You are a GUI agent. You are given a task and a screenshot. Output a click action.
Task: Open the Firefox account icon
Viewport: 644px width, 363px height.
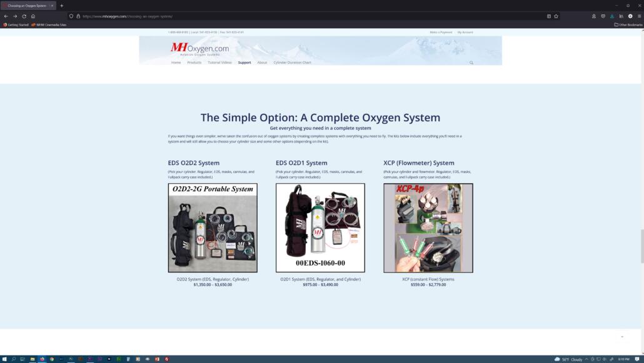tap(593, 16)
